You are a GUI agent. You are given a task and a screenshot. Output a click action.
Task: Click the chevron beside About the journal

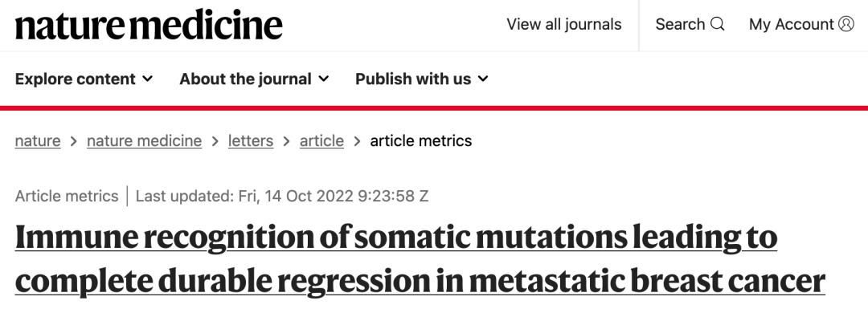(324, 79)
